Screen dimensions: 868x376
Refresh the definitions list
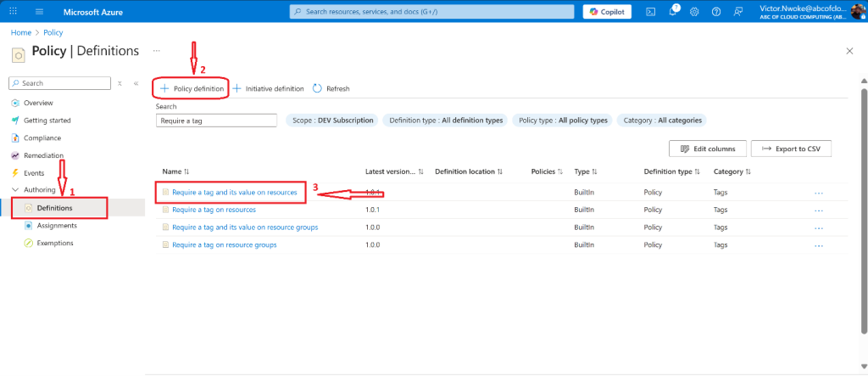tap(331, 89)
